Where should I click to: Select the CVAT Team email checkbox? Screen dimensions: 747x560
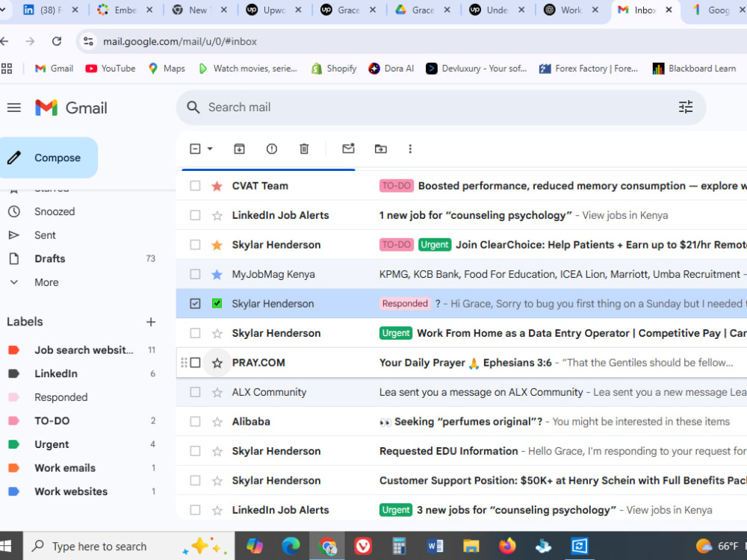(195, 186)
